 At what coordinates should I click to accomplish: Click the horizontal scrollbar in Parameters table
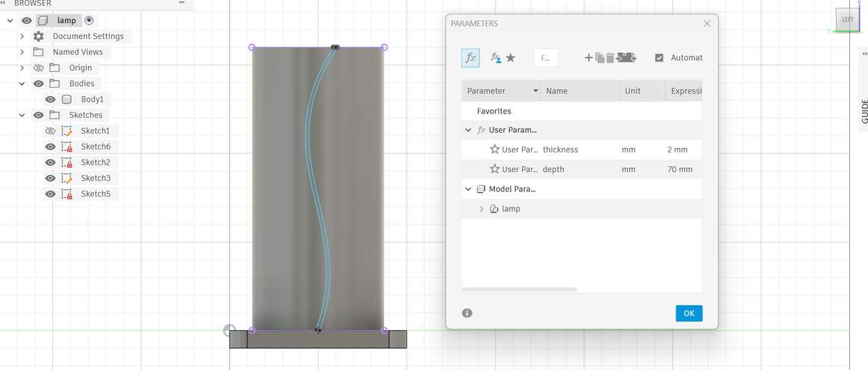pyautogui.click(x=519, y=289)
